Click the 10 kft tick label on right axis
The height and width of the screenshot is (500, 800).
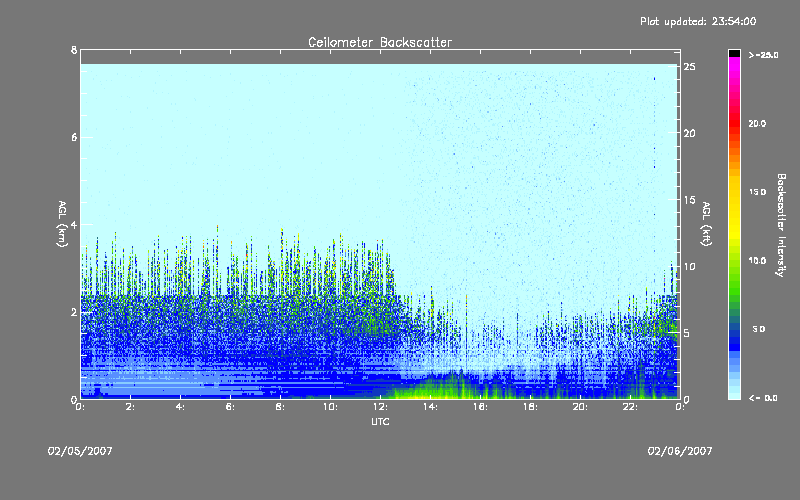point(690,266)
